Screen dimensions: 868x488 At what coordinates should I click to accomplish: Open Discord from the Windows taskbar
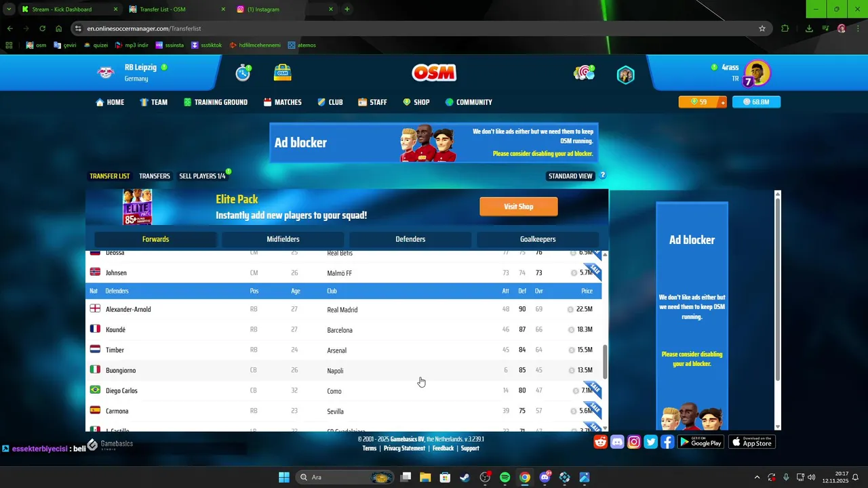tap(545, 477)
